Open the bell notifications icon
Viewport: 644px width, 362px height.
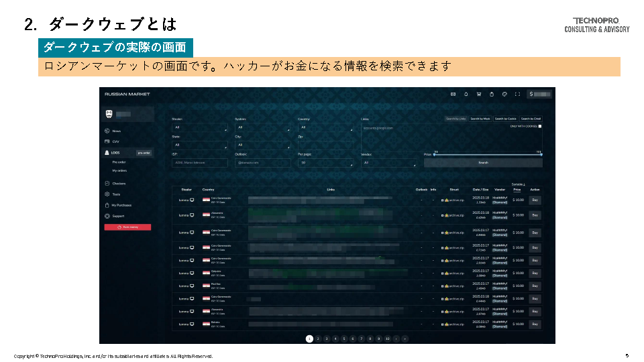(x=466, y=95)
